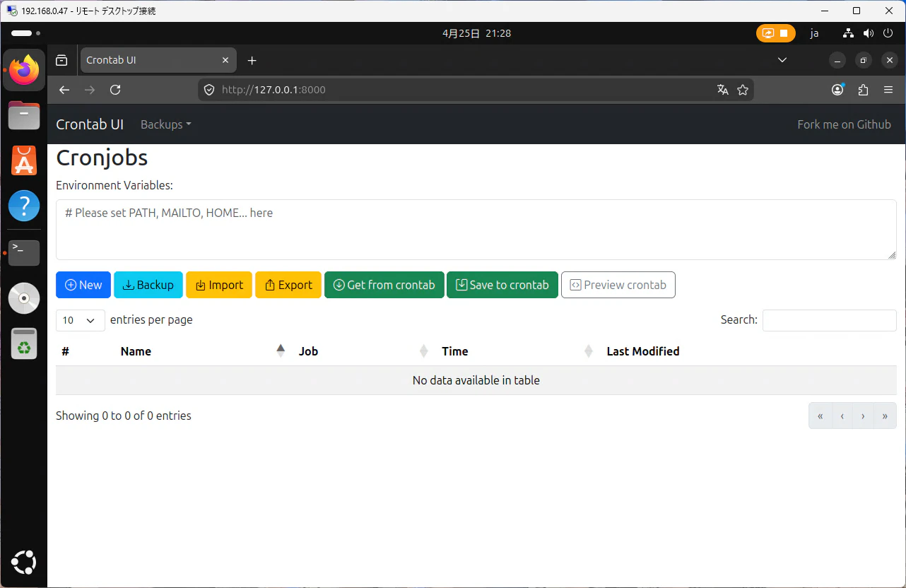
Task: Focus the Environment Variables textarea
Action: pyautogui.click(x=476, y=230)
